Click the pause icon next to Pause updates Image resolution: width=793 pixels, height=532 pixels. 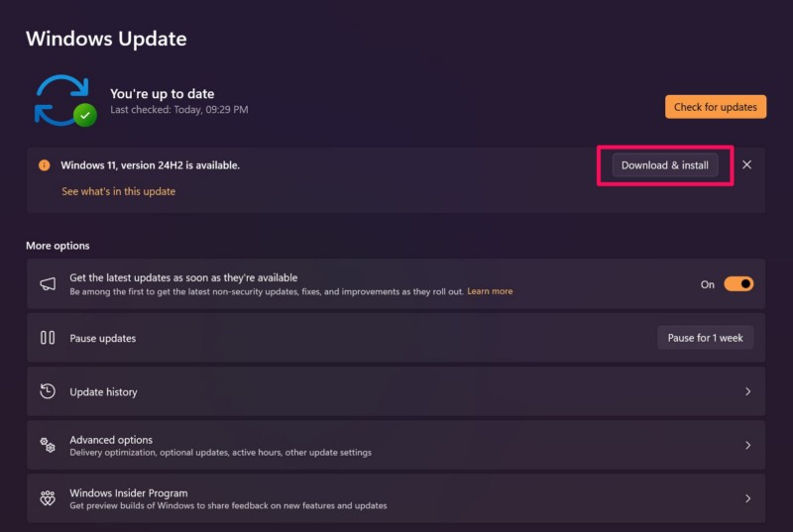coord(48,338)
